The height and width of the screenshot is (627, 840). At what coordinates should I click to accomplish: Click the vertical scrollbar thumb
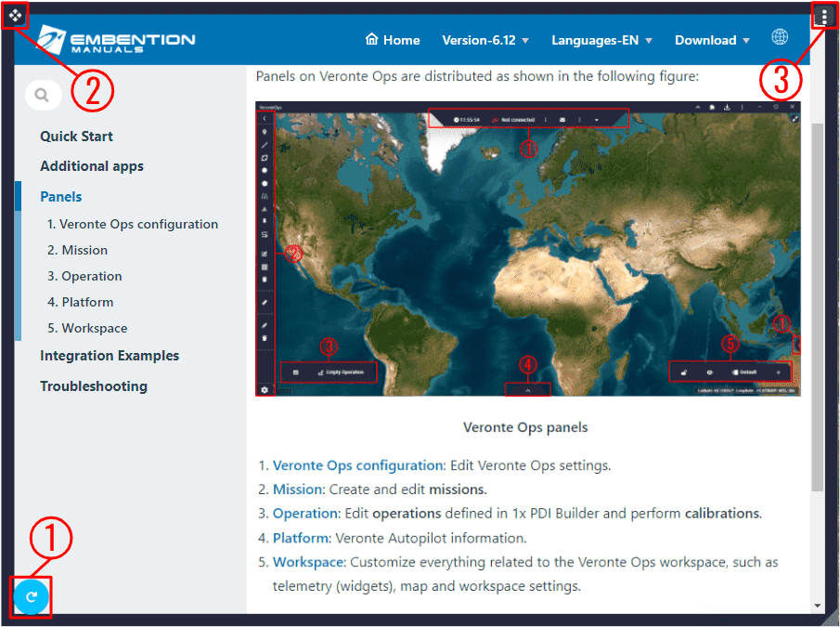(817, 307)
